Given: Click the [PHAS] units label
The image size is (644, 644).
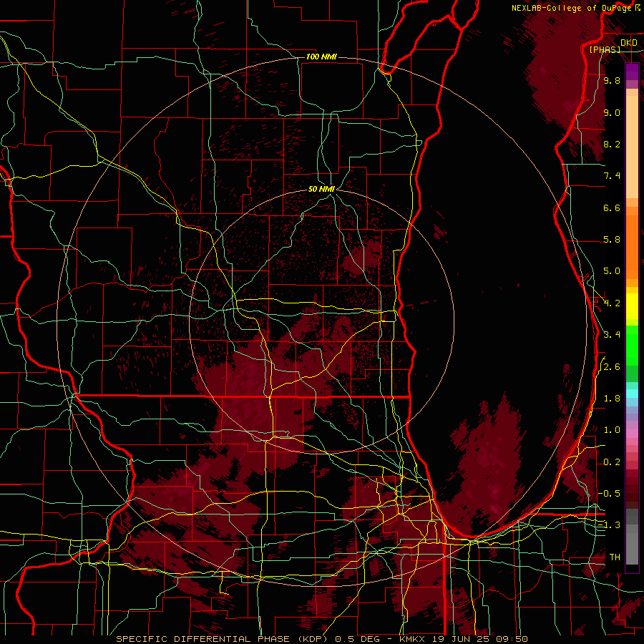Looking at the screenshot, I should [x=605, y=49].
